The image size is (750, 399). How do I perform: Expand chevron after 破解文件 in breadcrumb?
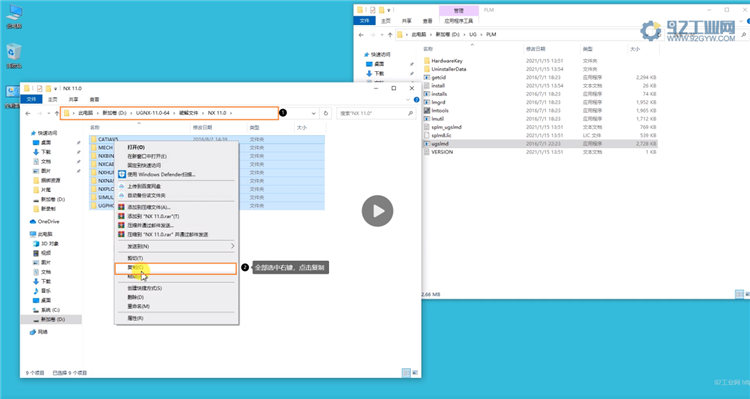(203, 113)
